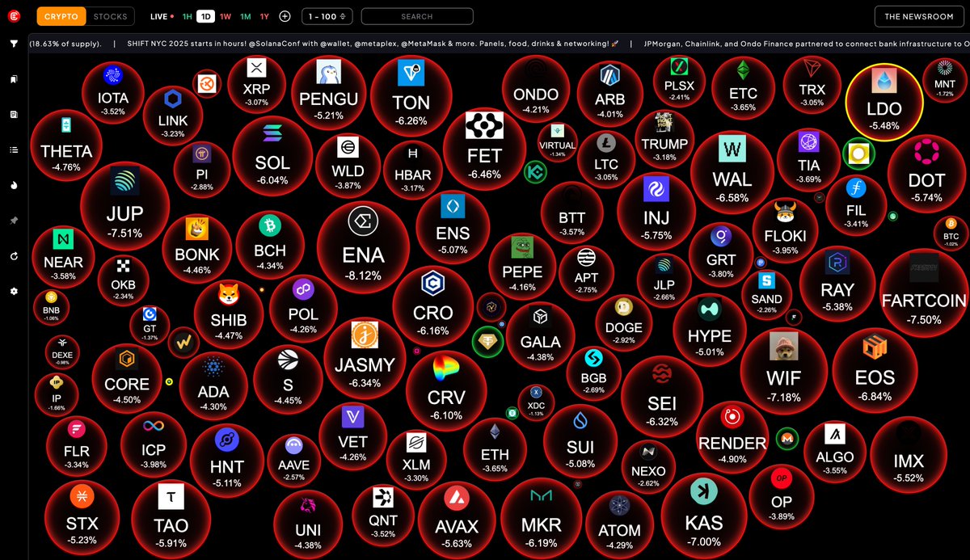Viewport: 970px width, 560px height.
Task: Select the BCH green bitcoin logo
Action: (269, 225)
